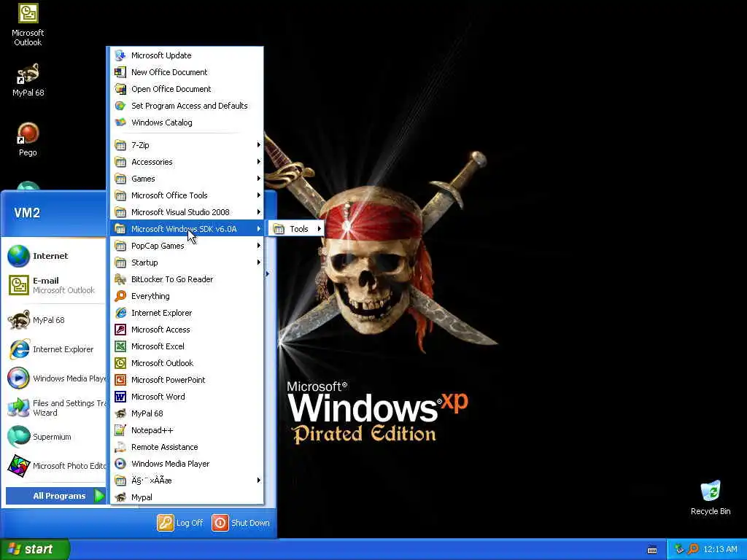Click the 12:13 AM clock
The height and width of the screenshot is (560, 747).
[x=720, y=549]
